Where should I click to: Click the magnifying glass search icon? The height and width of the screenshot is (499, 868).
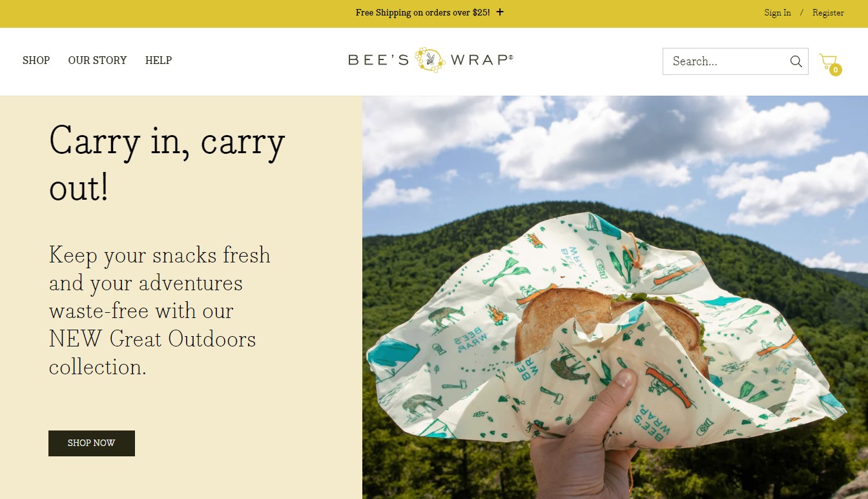(x=796, y=61)
